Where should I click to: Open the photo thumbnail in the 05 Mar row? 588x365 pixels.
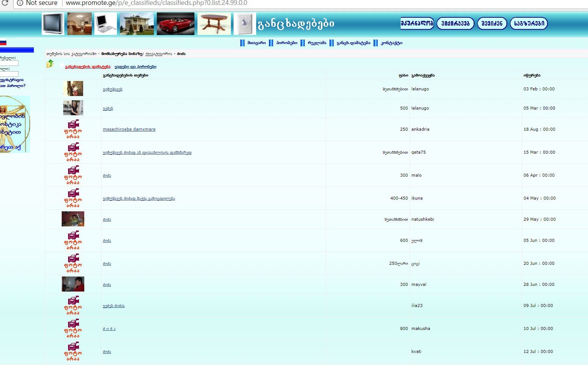[73, 108]
